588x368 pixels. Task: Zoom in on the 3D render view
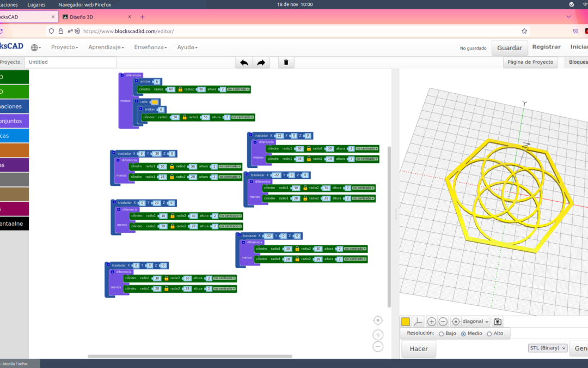pyautogui.click(x=432, y=322)
